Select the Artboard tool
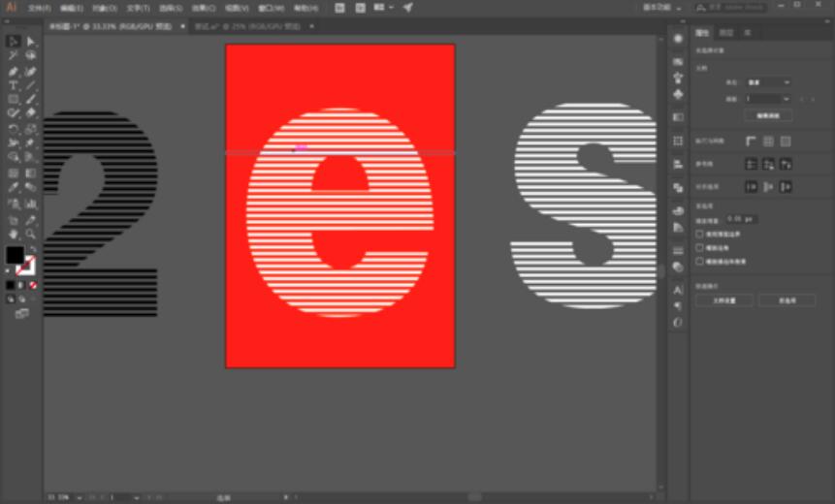The width and height of the screenshot is (835, 504). coord(14,220)
